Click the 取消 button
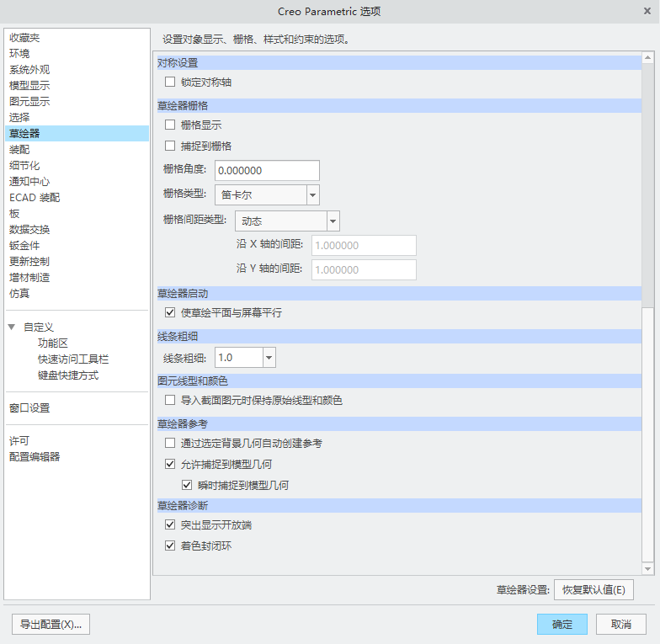The width and height of the screenshot is (660, 644). click(x=621, y=625)
